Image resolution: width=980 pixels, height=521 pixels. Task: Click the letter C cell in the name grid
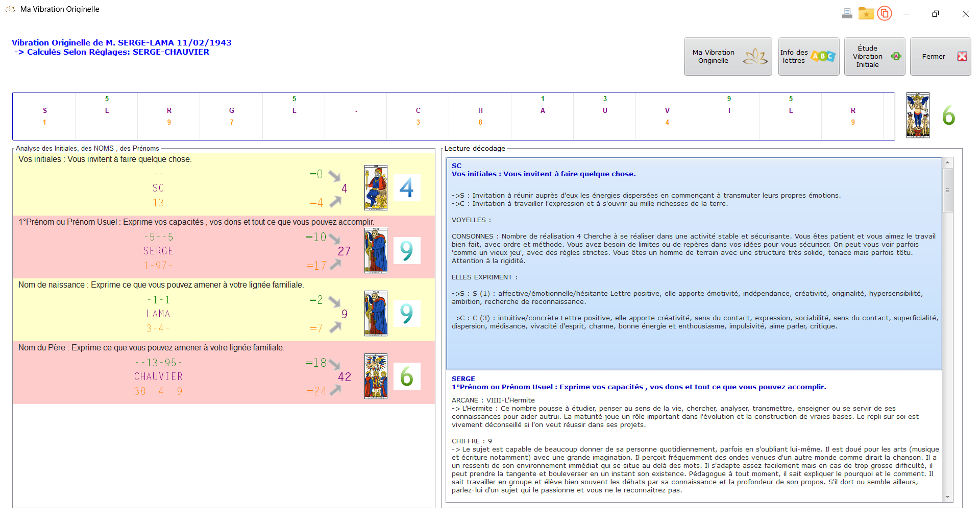point(418,116)
